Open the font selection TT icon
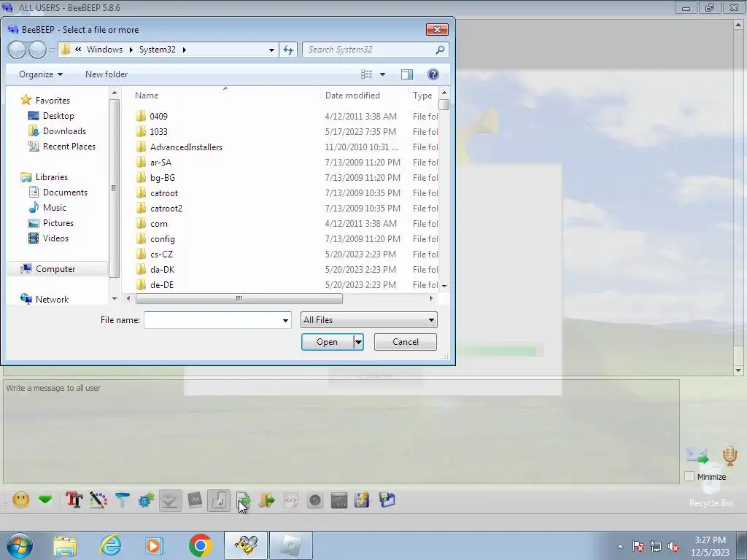 [74, 500]
